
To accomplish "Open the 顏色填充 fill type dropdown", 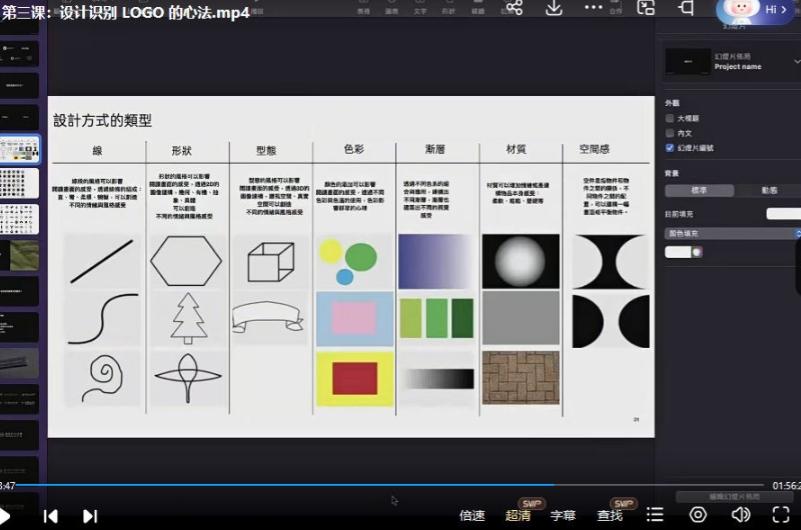I will [732, 233].
